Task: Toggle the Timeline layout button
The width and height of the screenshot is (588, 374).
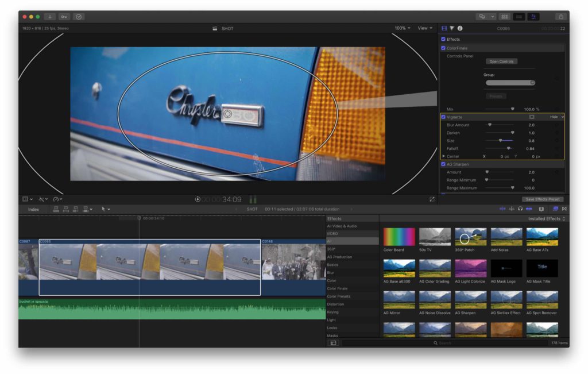Action: pyautogui.click(x=519, y=17)
